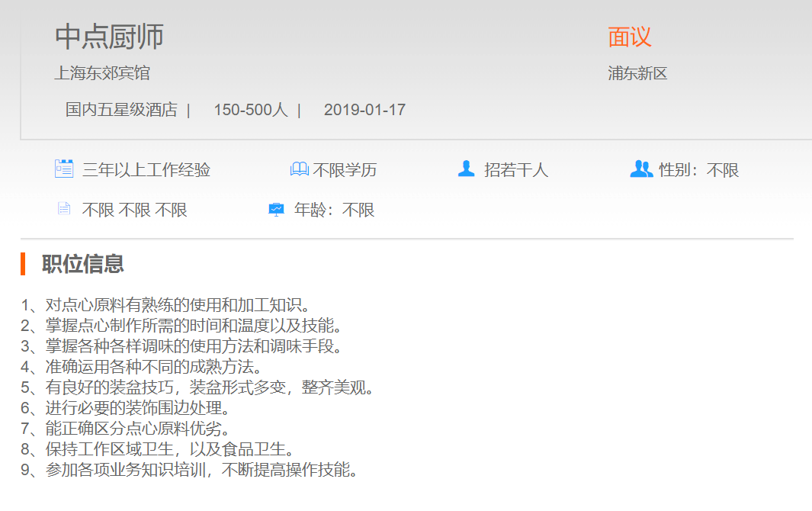This screenshot has height=511, width=812.
Task: Click the presentation board icon beside 年龄
Action: (x=276, y=209)
